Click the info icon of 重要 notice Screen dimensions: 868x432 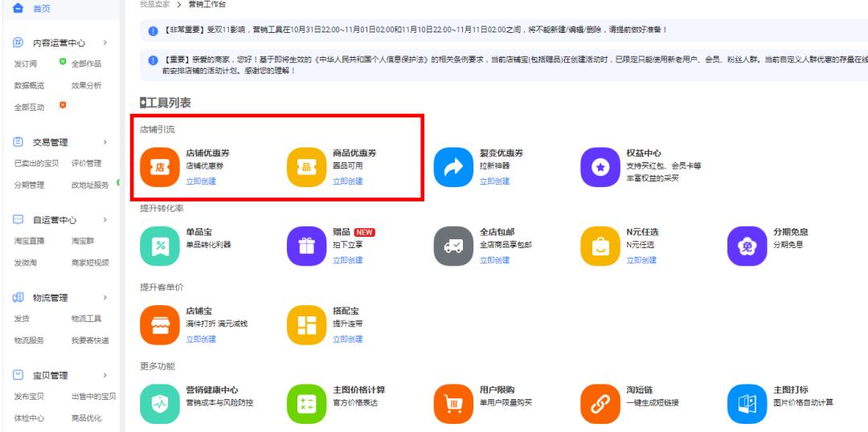coord(154,60)
